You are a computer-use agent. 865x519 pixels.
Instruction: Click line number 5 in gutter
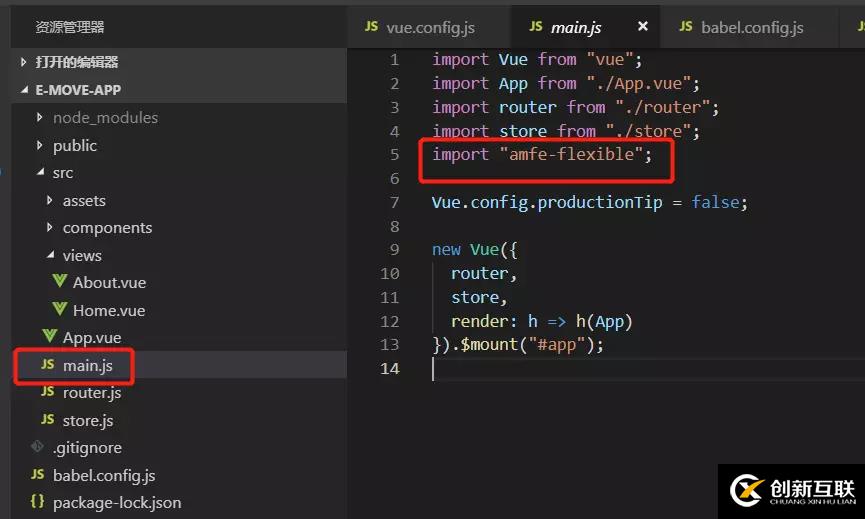394,154
